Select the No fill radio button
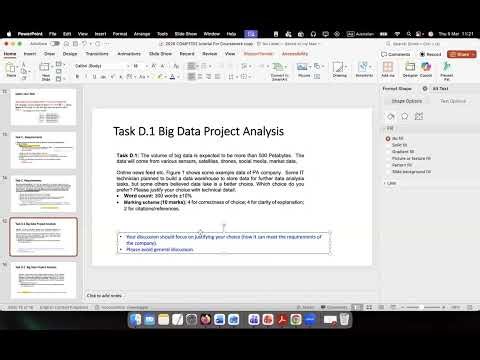 click(388, 138)
